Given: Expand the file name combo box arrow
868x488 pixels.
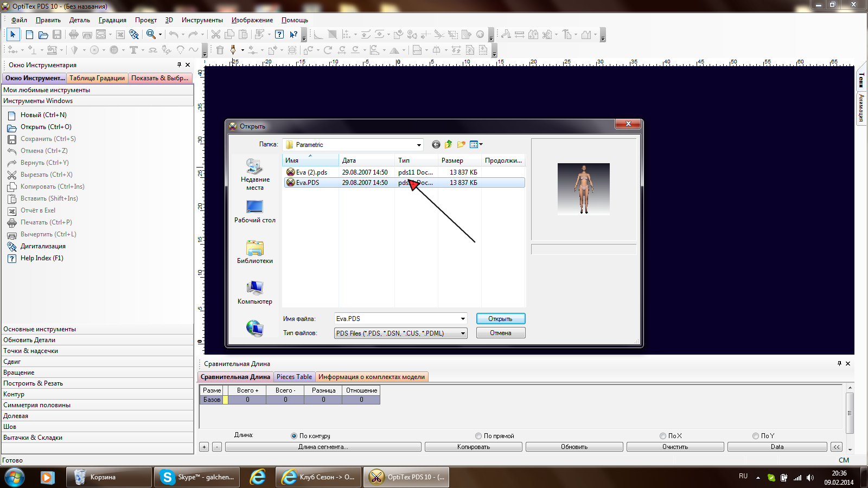Looking at the screenshot, I should pyautogui.click(x=463, y=319).
